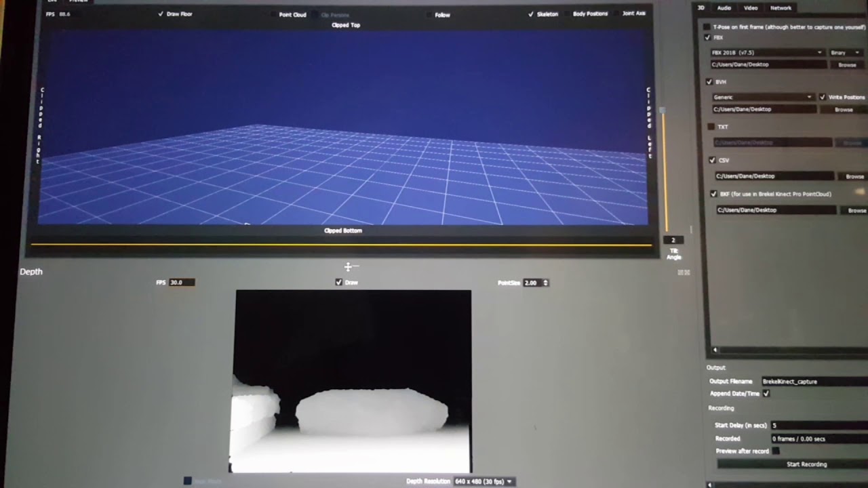Enable T-Pose on first frame option
Viewport: 868px width, 488px height.
[x=707, y=26]
